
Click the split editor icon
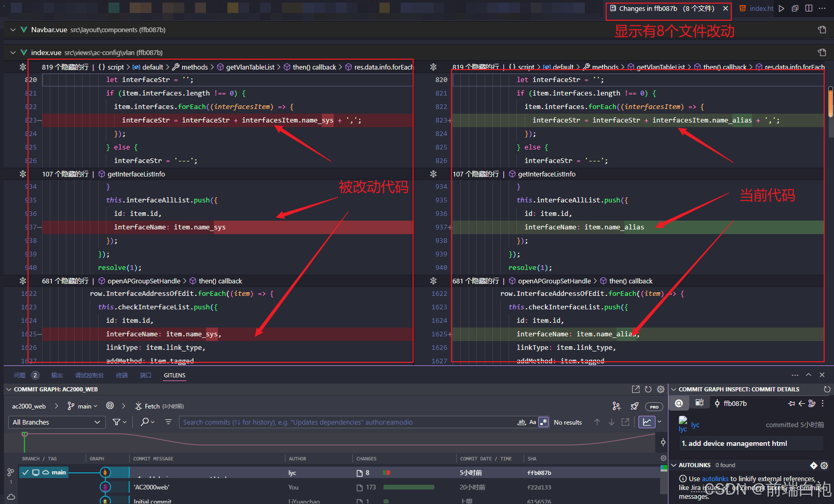click(809, 8)
